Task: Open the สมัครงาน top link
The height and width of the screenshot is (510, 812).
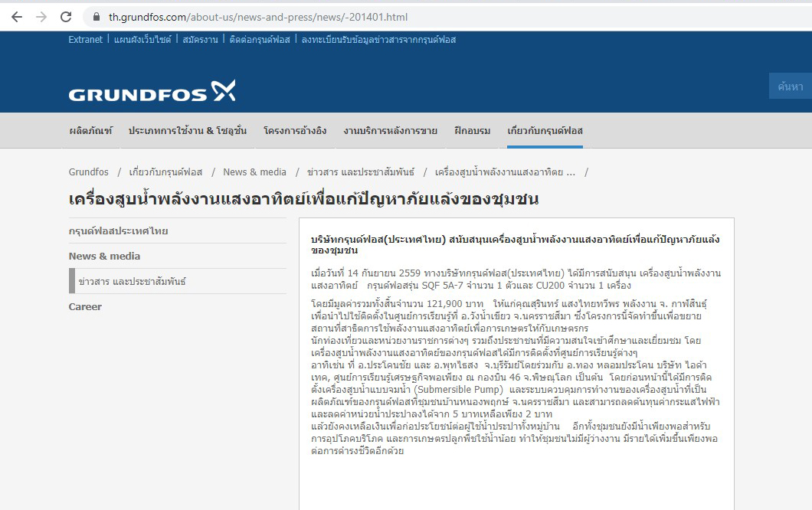Action: click(x=200, y=40)
